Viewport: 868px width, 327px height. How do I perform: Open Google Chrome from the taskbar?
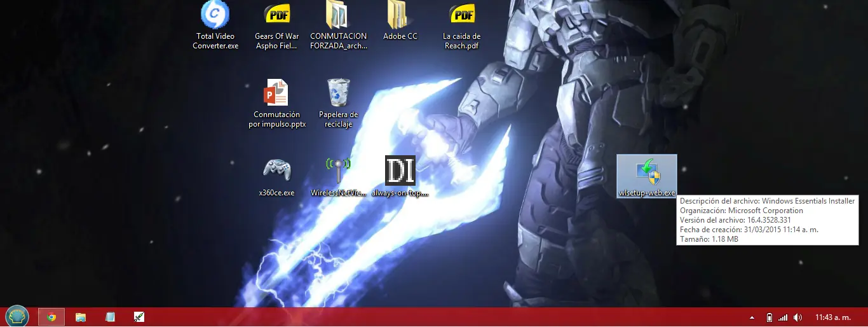click(x=51, y=317)
